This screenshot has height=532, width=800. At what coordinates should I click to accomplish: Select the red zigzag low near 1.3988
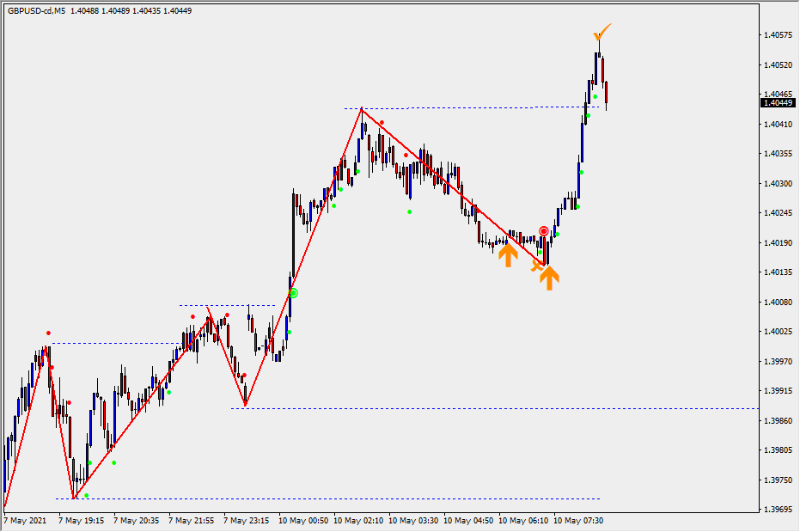[x=246, y=405]
